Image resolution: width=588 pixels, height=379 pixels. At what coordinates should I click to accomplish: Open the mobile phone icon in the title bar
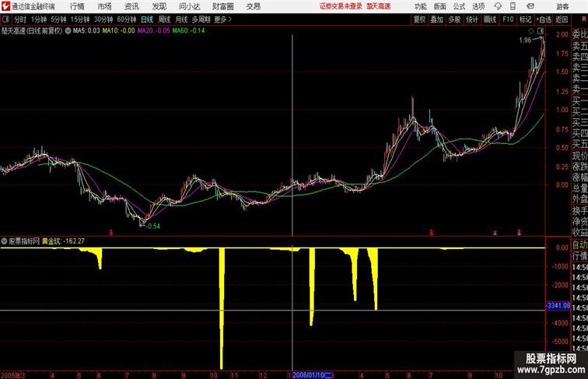pos(513,6)
